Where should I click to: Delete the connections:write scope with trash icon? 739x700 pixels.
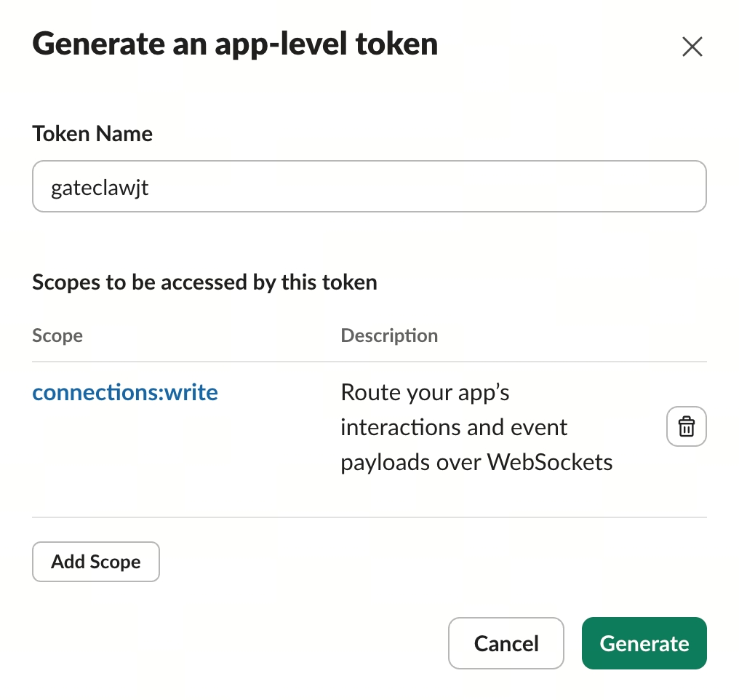(x=686, y=426)
